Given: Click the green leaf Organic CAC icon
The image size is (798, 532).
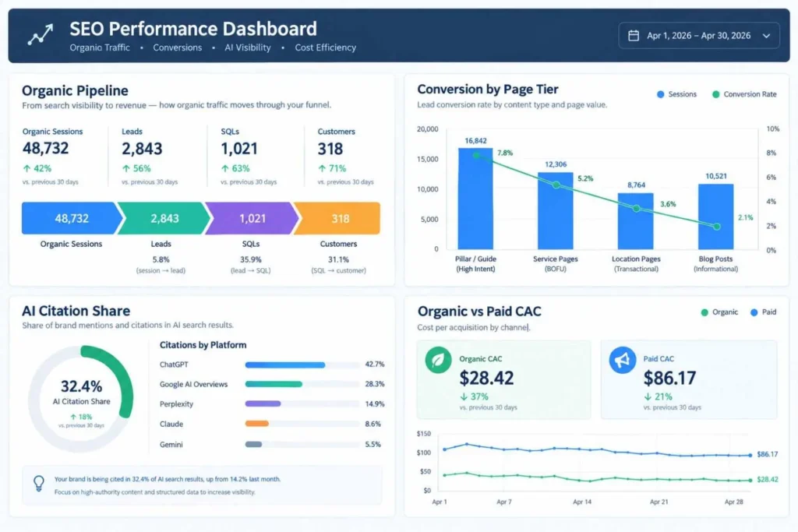Looking at the screenshot, I should click(x=438, y=360).
